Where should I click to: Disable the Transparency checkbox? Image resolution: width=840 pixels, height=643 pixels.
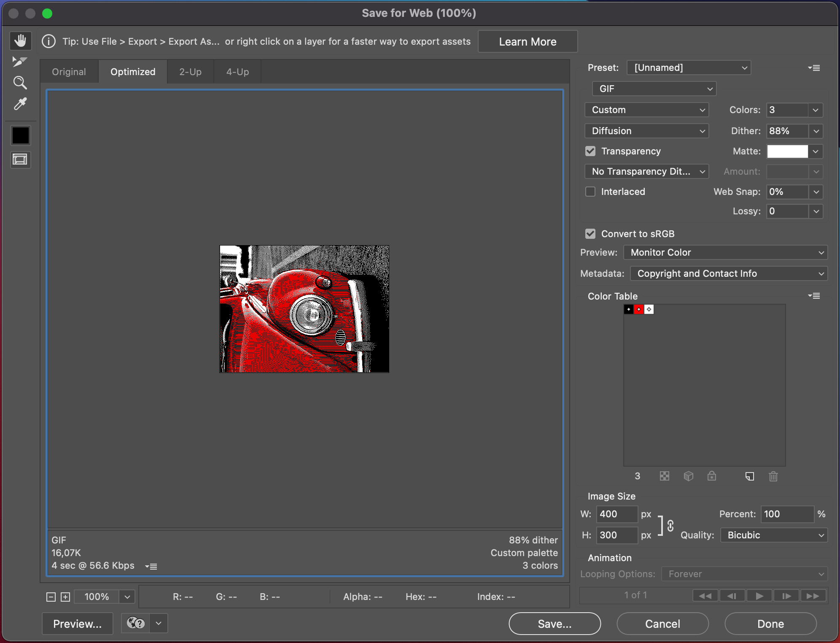click(x=590, y=151)
